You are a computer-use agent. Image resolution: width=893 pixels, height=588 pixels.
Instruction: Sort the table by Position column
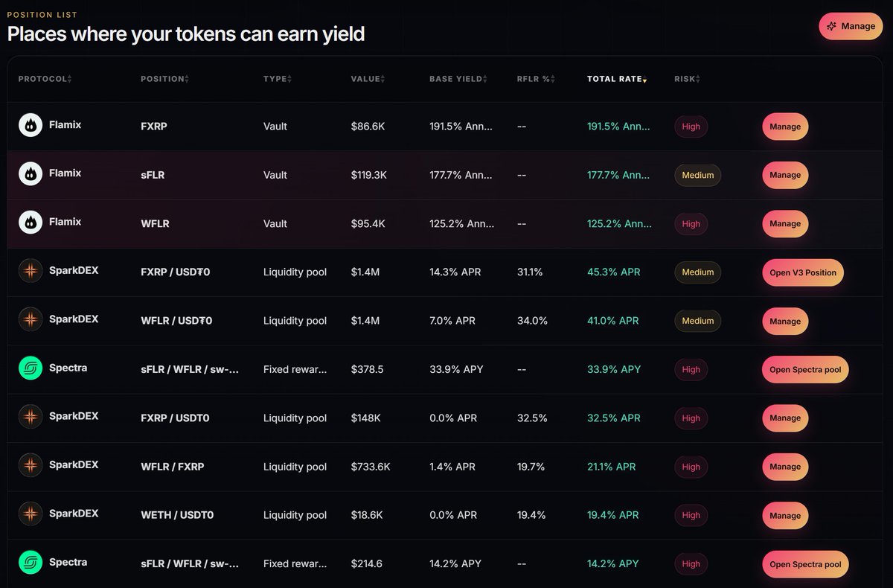tap(164, 79)
